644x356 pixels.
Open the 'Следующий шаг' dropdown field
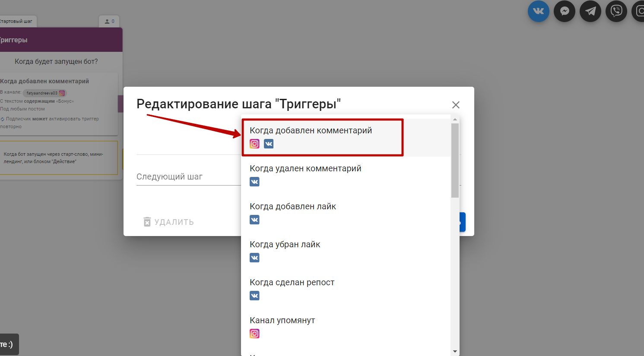188,177
